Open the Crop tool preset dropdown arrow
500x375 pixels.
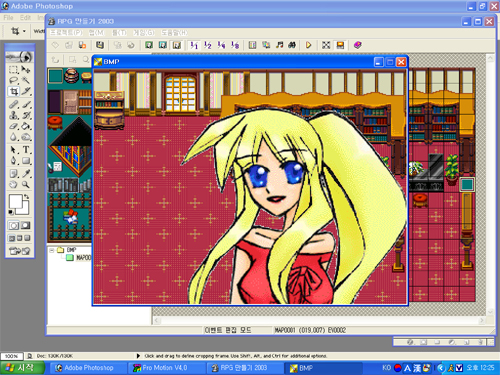[x=24, y=31]
